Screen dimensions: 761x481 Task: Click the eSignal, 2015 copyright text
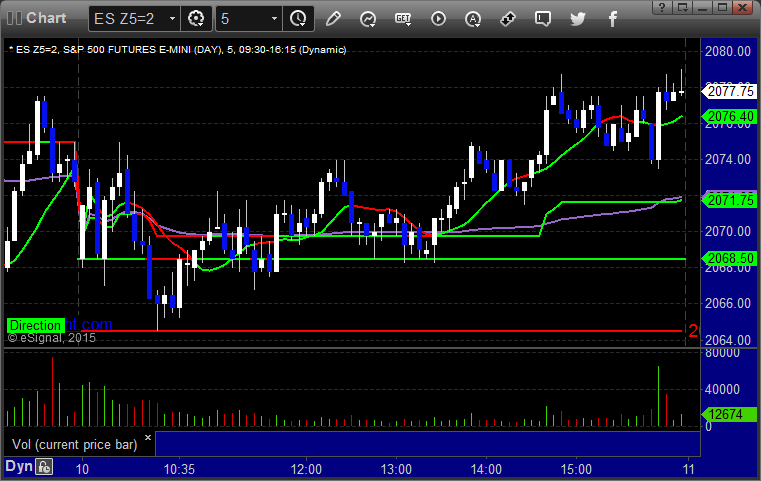(52, 338)
